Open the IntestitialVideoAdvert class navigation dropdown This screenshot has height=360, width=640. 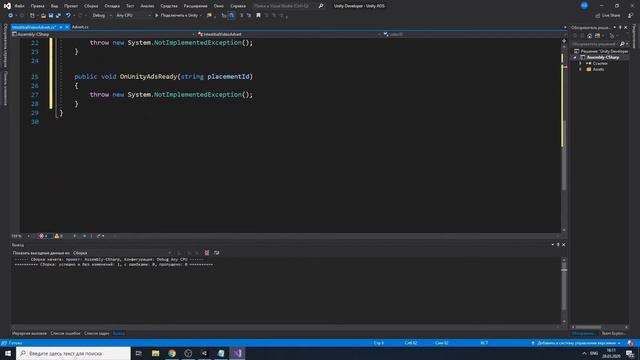coord(289,34)
